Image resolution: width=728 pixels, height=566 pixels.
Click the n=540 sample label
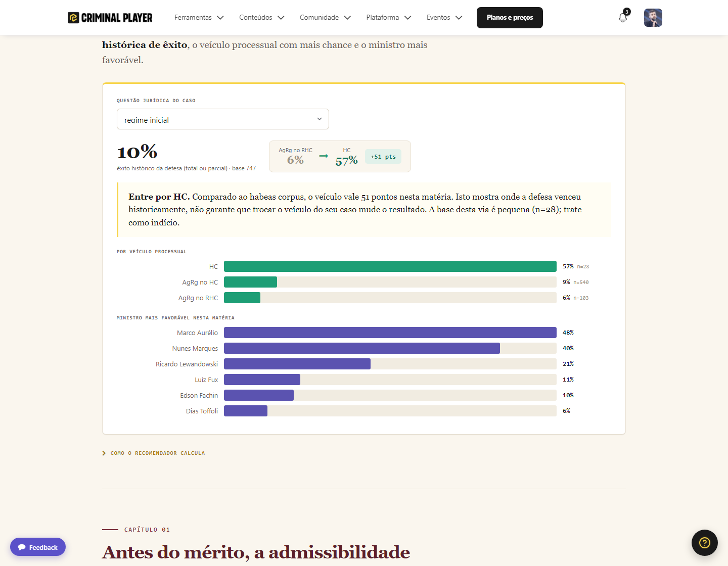coord(581,282)
